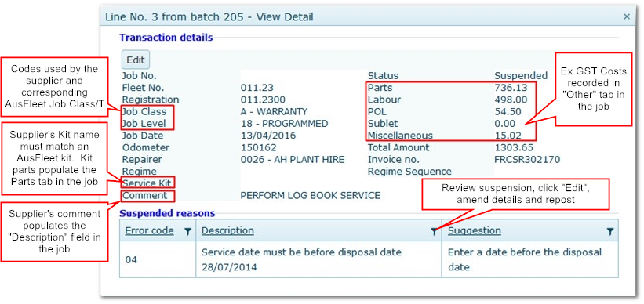Sort by Suggestion column header
Viewport: 644px width, 304px height.
coord(475,230)
